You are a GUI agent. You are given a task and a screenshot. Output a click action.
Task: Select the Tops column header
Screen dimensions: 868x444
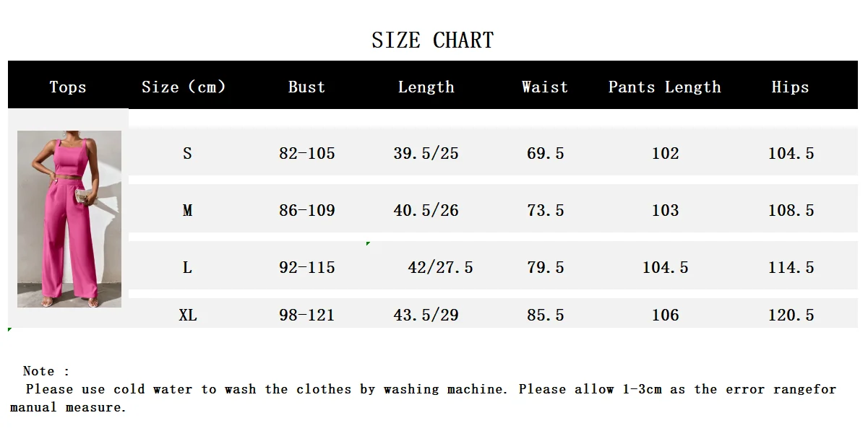[x=68, y=87]
